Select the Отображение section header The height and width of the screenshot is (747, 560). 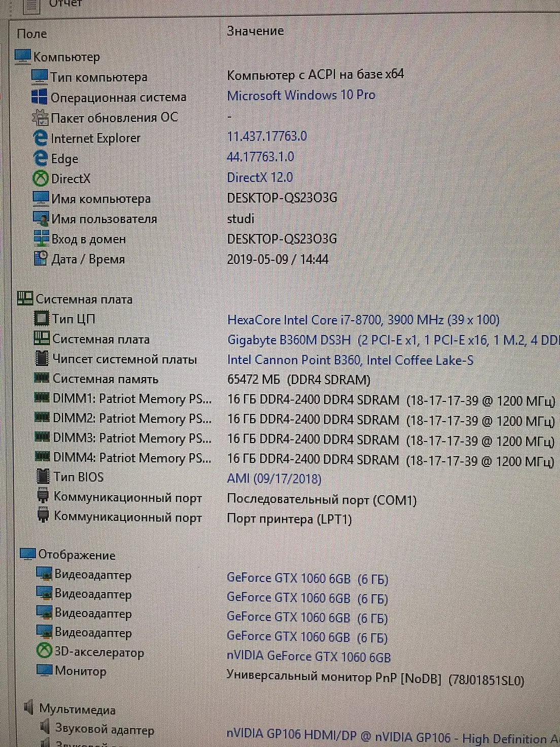pos(77,555)
